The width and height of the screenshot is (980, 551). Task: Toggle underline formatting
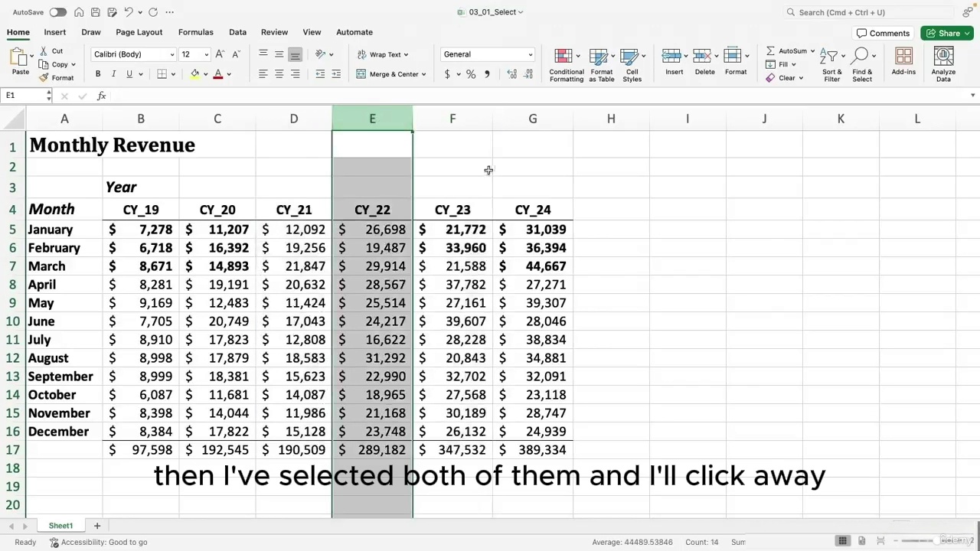click(x=129, y=74)
